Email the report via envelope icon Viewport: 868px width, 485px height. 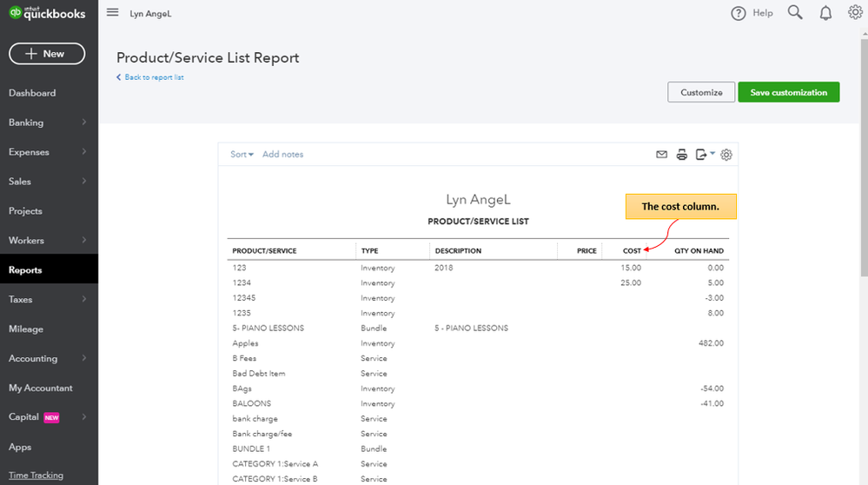[661, 155]
